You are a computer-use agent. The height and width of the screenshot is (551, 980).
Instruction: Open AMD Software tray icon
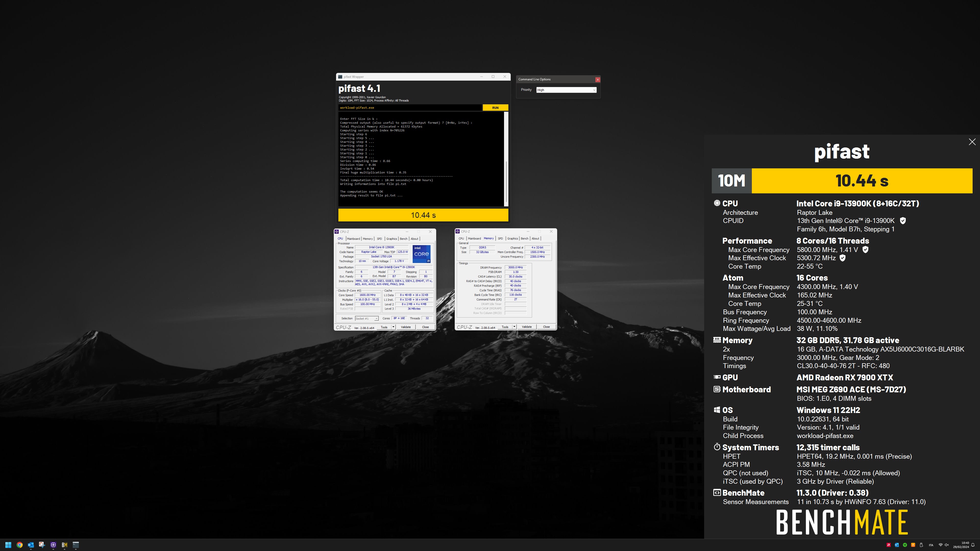[x=888, y=545]
